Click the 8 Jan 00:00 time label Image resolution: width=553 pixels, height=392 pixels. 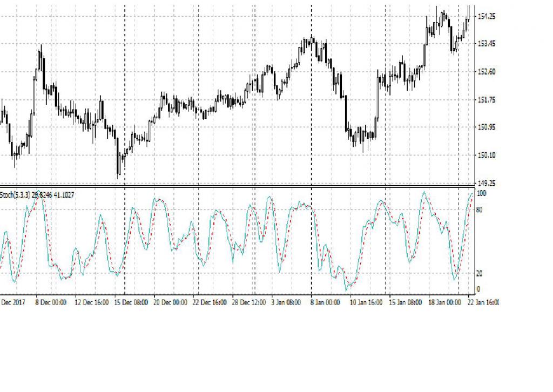tap(324, 303)
